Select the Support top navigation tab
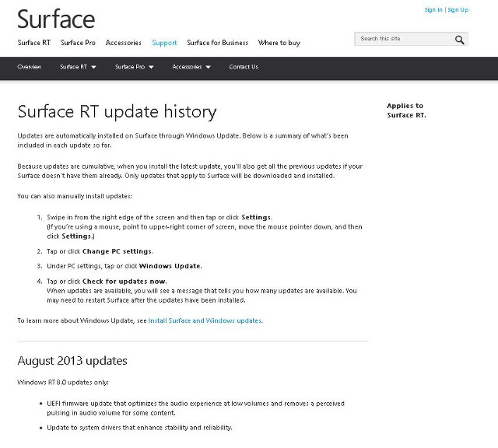 (164, 43)
